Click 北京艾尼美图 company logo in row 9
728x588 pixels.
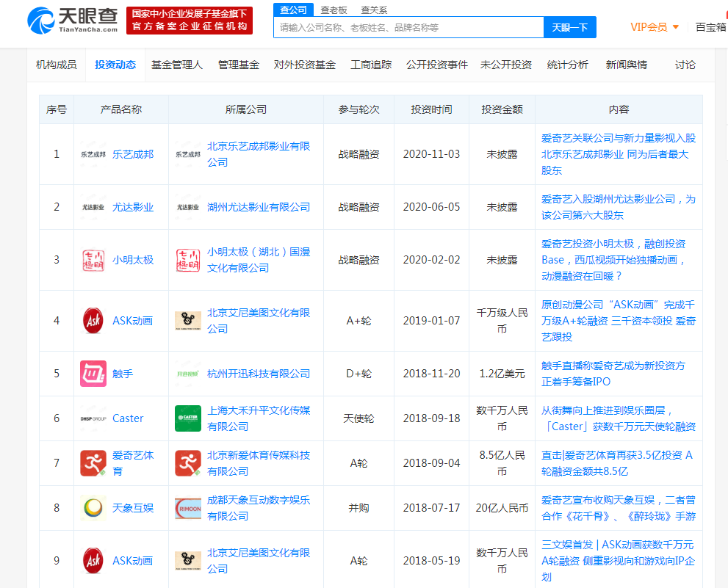(x=187, y=561)
